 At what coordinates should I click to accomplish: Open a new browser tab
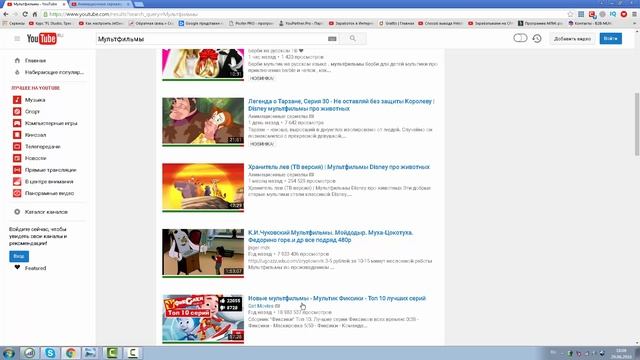pos(139,4)
